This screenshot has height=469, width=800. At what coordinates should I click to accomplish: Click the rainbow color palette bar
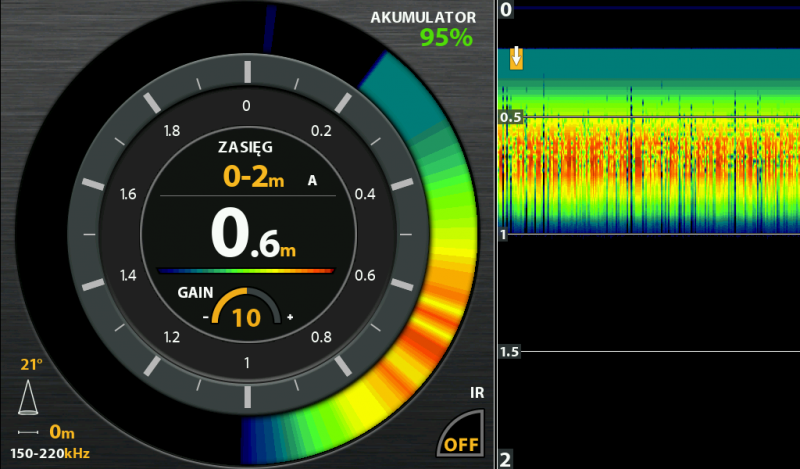245,270
